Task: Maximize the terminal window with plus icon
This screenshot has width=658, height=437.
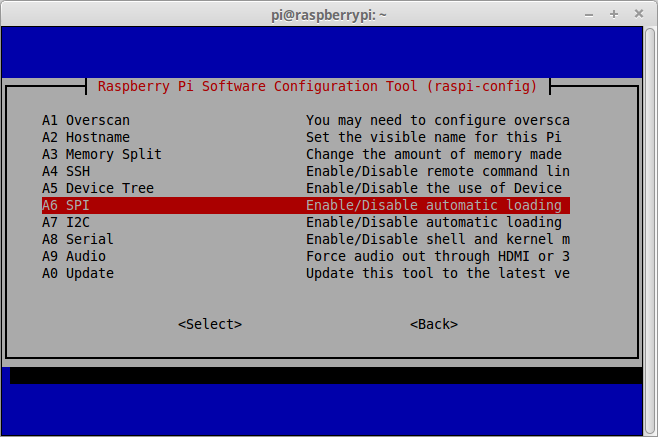Action: 614,14
